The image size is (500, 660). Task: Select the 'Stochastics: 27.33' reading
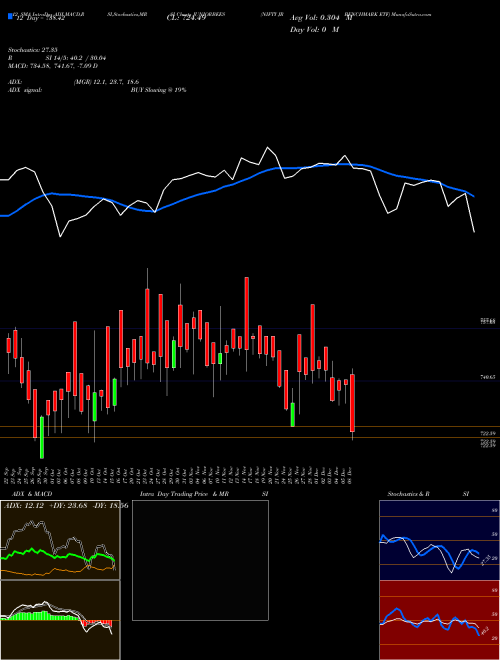click(x=32, y=50)
